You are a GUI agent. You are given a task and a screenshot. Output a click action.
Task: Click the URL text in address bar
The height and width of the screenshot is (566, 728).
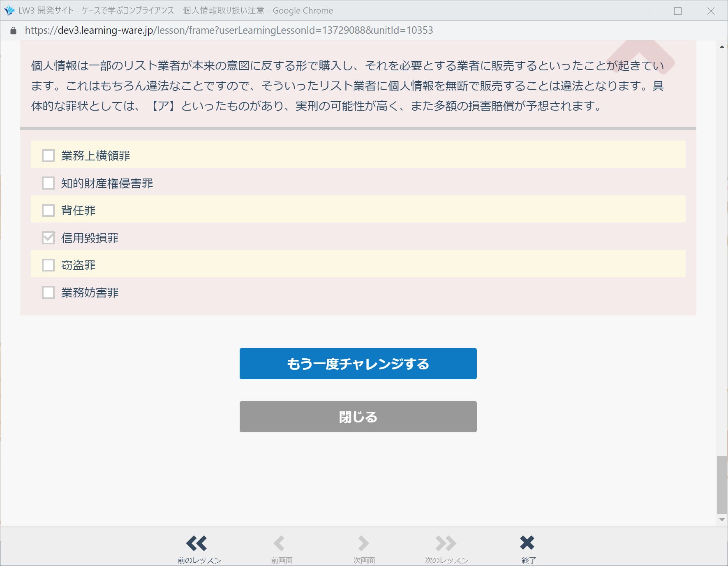[229, 30]
